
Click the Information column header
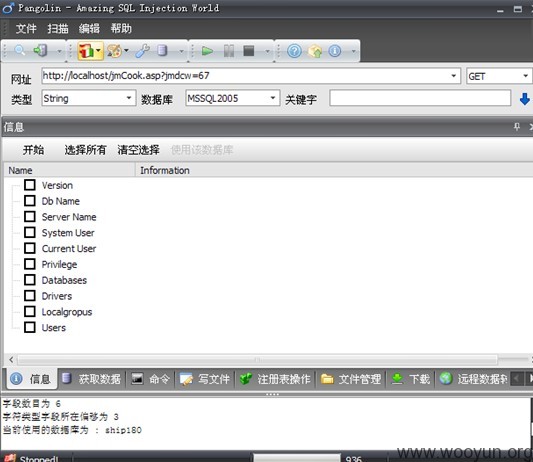(x=334, y=170)
